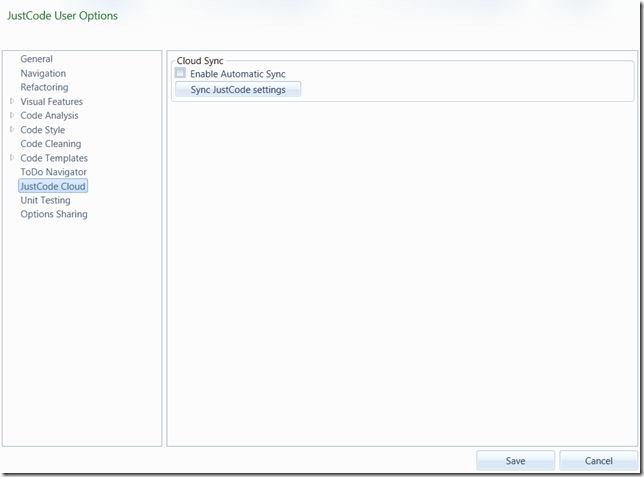Screen dimensions: 644x477
Task: Open the ToDo Navigator settings
Action: click(x=54, y=172)
